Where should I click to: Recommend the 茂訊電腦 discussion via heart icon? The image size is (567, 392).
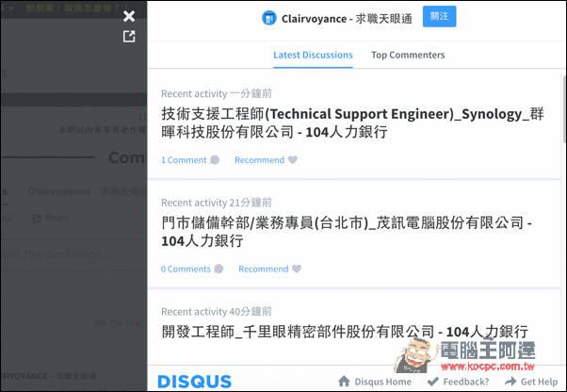point(297,269)
